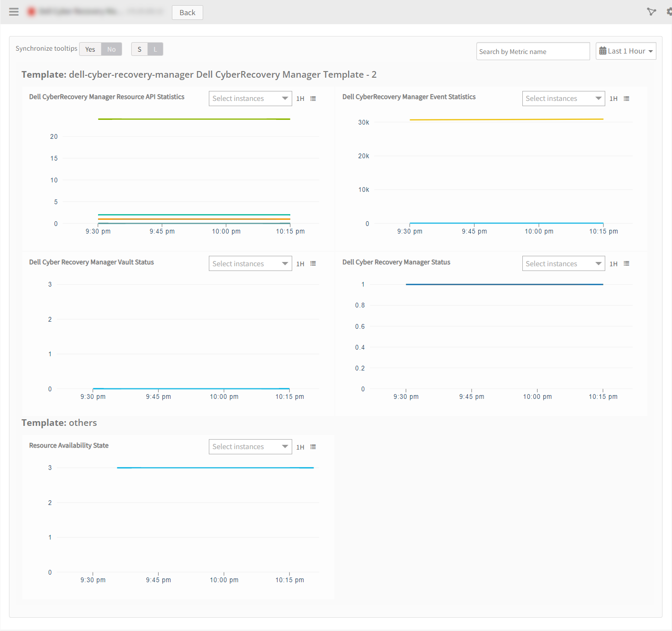Click the red resource status icon
The height and width of the screenshot is (631, 672).
(31, 11)
